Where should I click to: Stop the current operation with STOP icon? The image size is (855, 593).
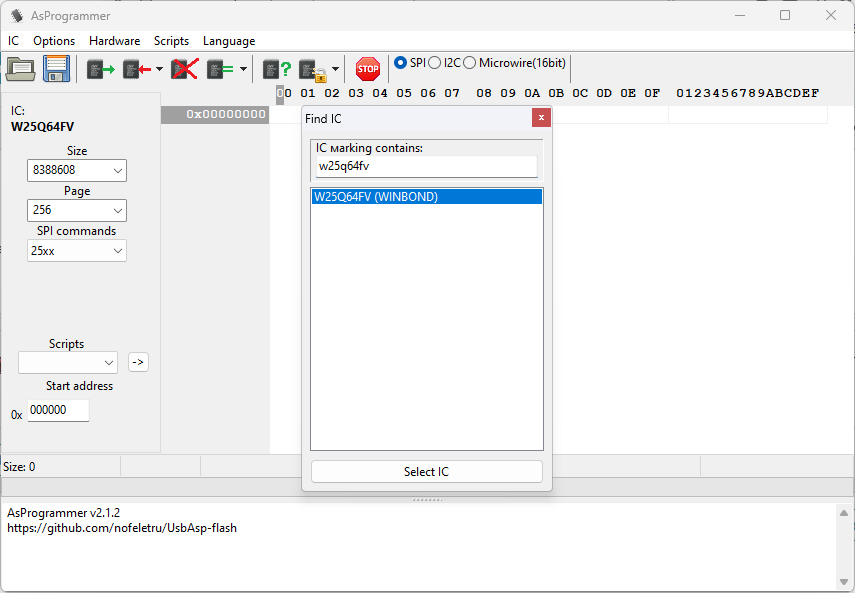368,69
